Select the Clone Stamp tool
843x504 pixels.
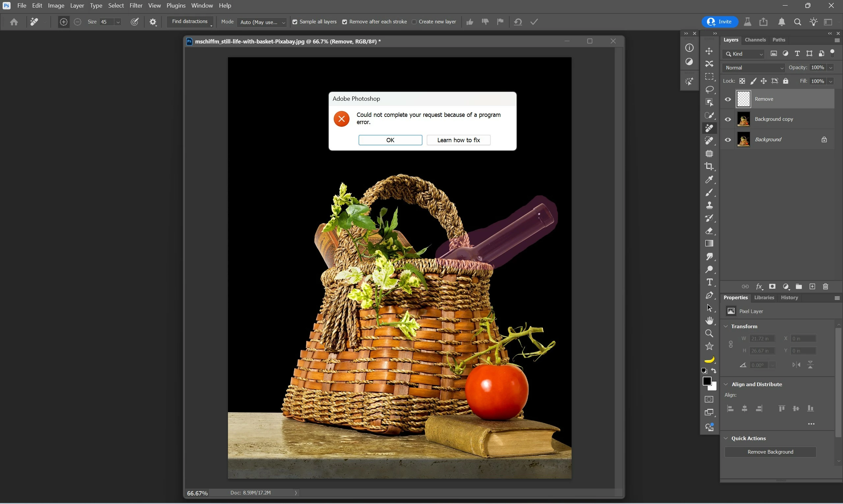tap(709, 205)
